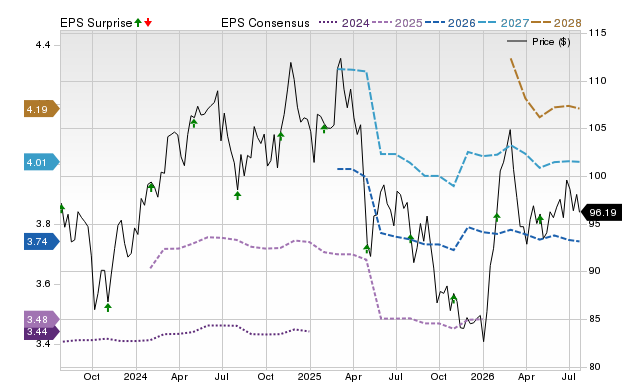Screen dimensions: 640x382
Task: Click the 2025 x-axis label
Action: [309, 376]
